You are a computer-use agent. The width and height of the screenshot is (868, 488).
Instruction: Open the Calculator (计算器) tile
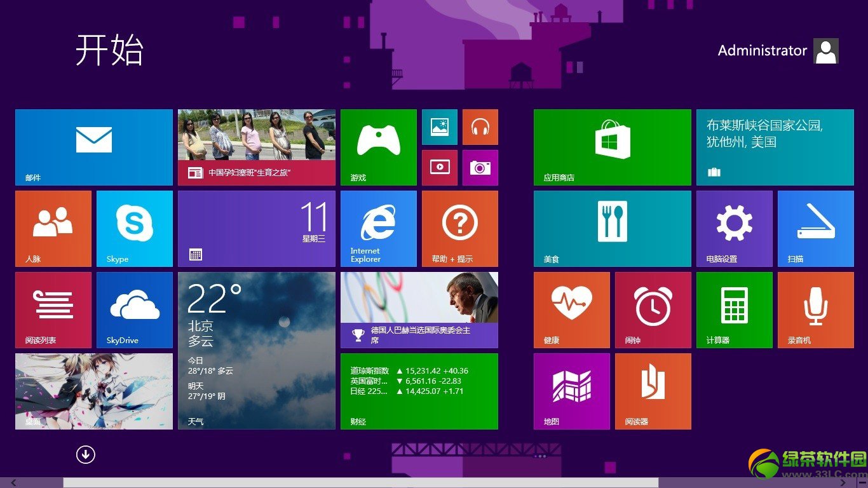tap(735, 309)
